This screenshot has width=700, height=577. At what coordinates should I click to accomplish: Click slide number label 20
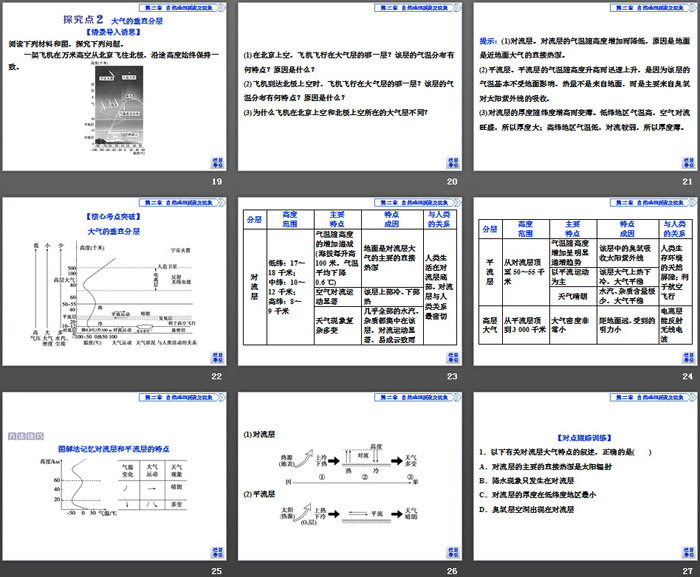point(452,181)
